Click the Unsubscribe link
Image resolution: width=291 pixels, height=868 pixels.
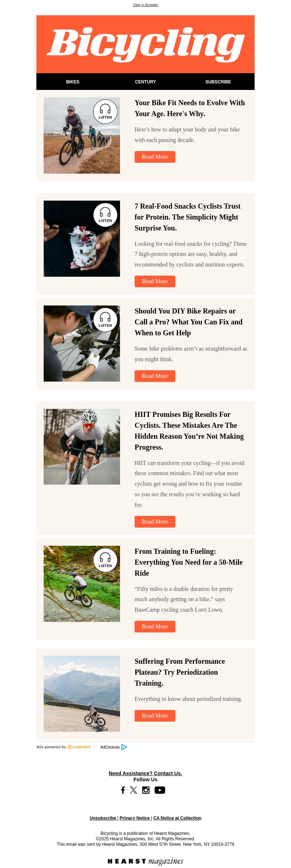(103, 818)
